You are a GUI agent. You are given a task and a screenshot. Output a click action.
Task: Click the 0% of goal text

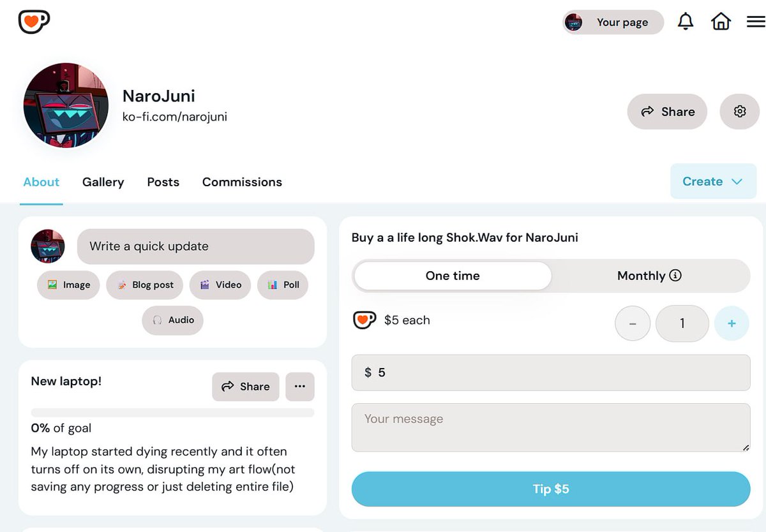pyautogui.click(x=61, y=428)
